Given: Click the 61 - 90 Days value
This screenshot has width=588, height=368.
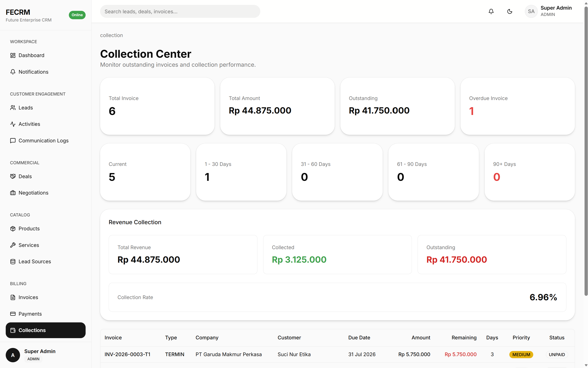Looking at the screenshot, I should pos(401,177).
